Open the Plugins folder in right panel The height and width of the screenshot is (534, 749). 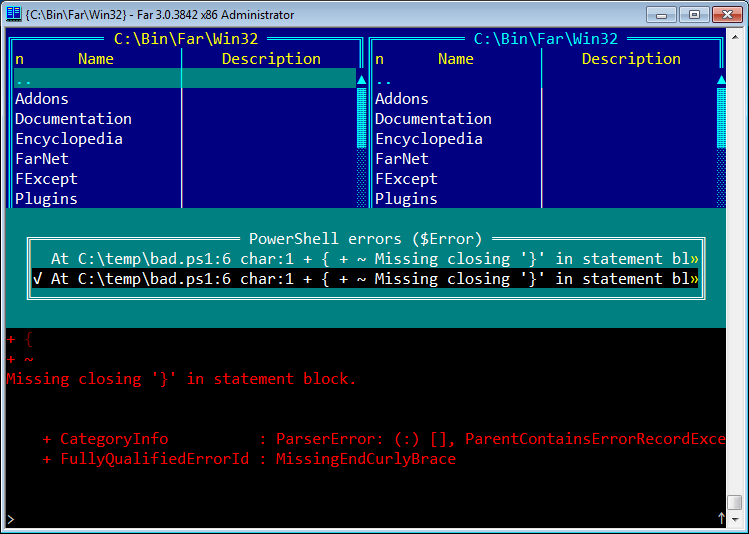[406, 199]
